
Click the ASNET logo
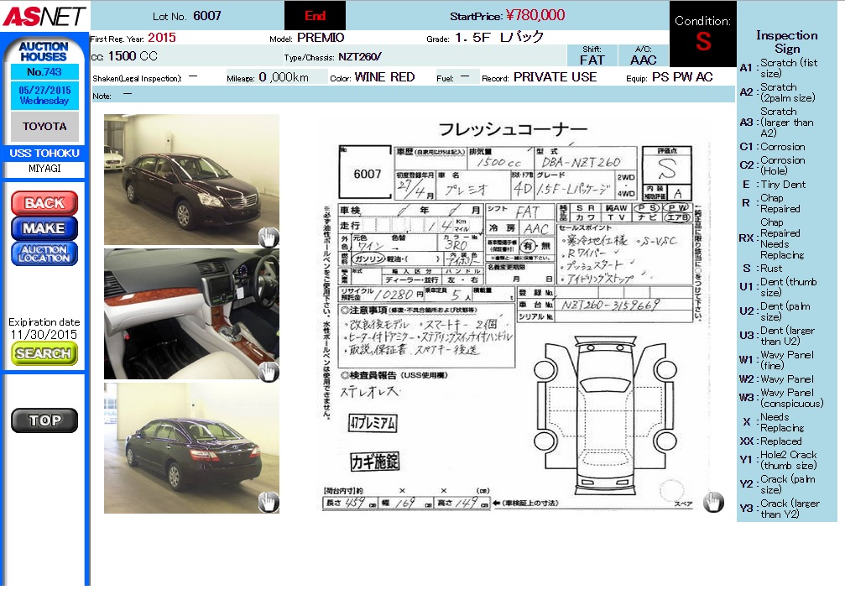tap(44, 15)
